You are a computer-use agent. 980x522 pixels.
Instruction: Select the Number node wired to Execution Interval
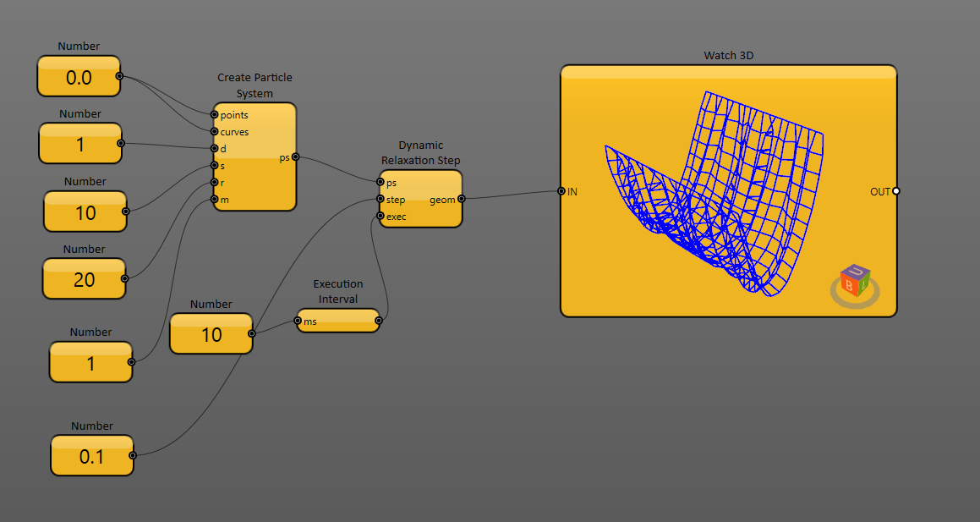(x=211, y=334)
